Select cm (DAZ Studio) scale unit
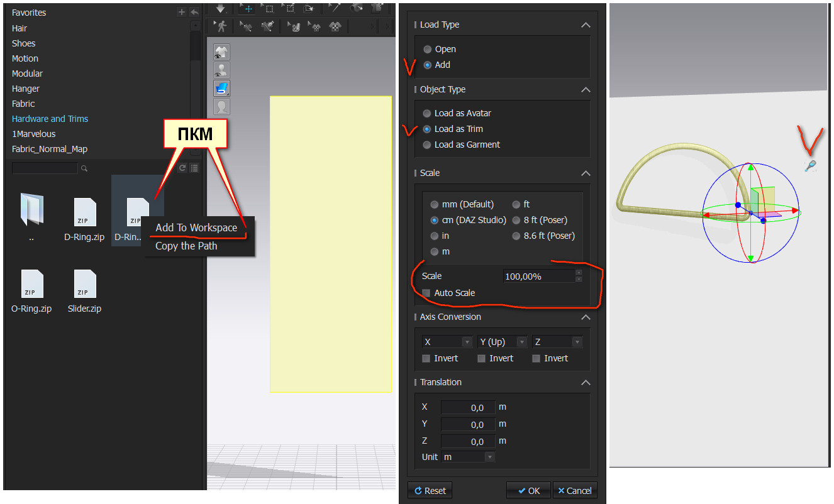Viewport: 834px width, 504px height. 435,220
